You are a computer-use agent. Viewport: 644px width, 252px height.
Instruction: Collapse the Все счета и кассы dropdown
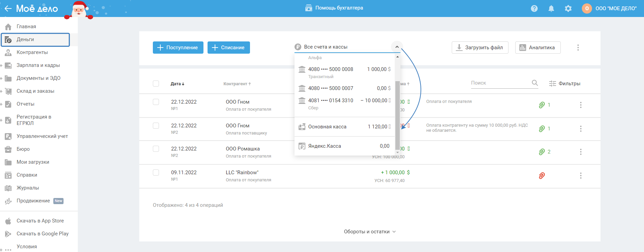[x=397, y=47]
